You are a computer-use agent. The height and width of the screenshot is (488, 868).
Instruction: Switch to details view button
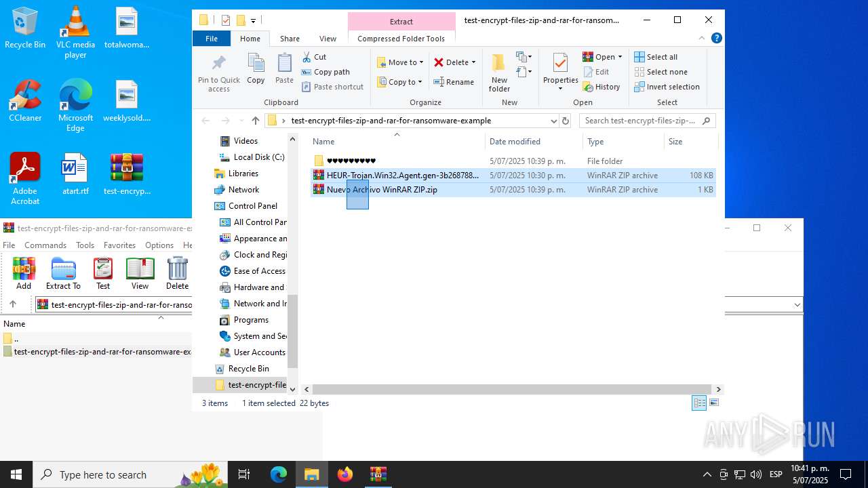(x=699, y=403)
